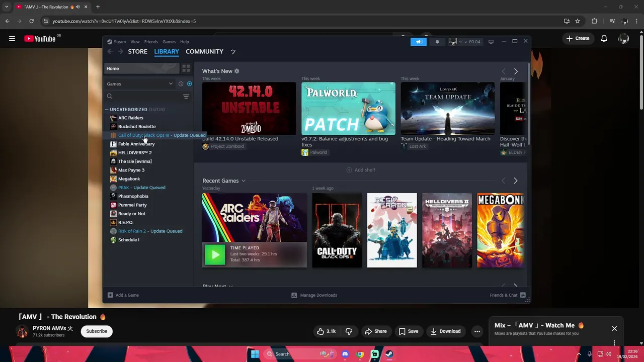Viewport: 644px width, 362px height.
Task: Open Palworld patch news card
Action: coord(348,109)
